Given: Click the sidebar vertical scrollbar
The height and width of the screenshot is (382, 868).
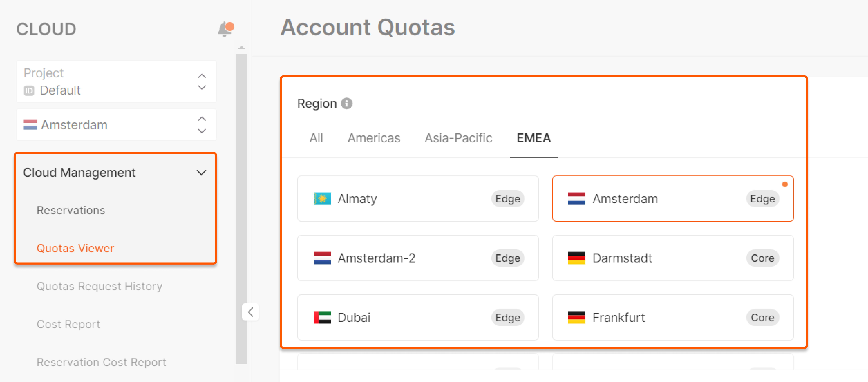Looking at the screenshot, I should (241, 209).
